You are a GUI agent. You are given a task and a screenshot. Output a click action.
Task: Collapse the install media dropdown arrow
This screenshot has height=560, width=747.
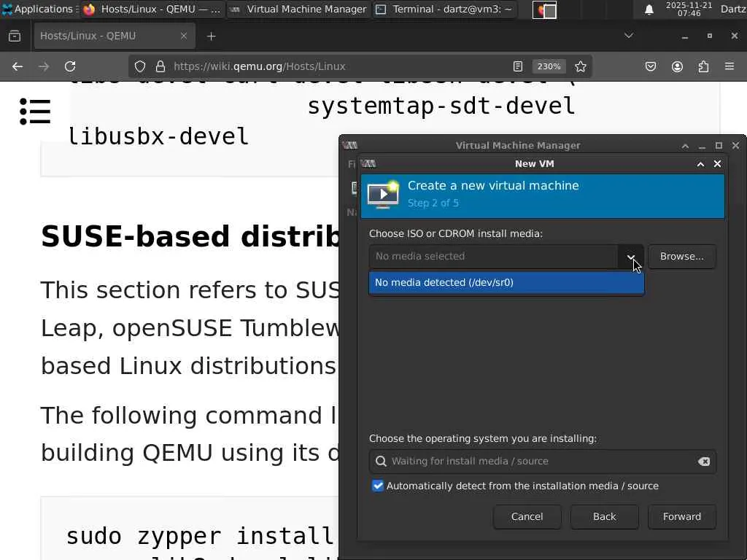(x=631, y=257)
